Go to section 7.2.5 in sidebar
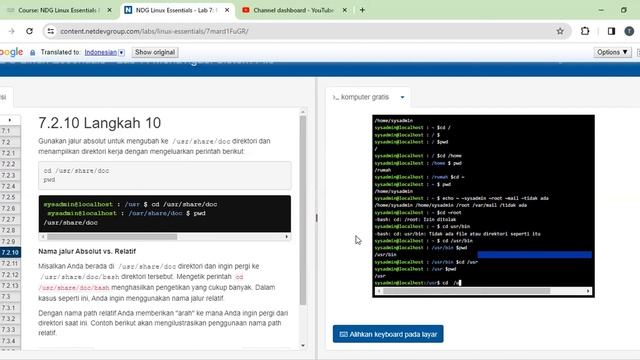Screen dimensions: 640x360 tap(10, 197)
